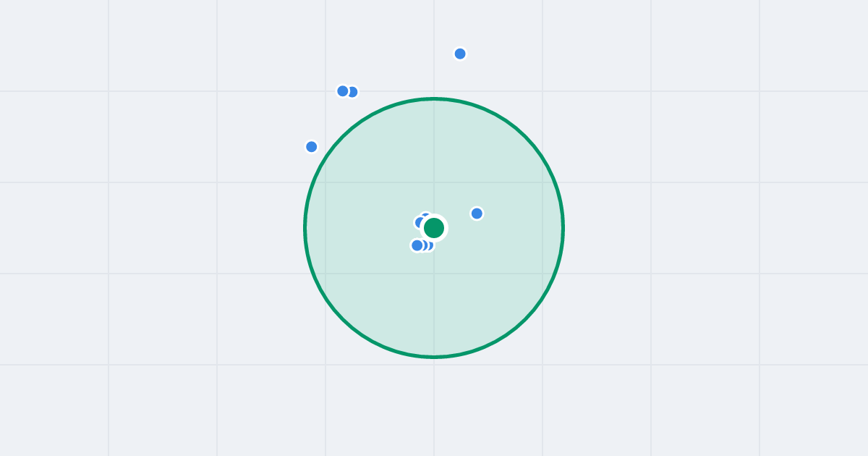The width and height of the screenshot is (868, 456).
Task: Click the bottom edge of the green radius circle
Action: pos(434,357)
